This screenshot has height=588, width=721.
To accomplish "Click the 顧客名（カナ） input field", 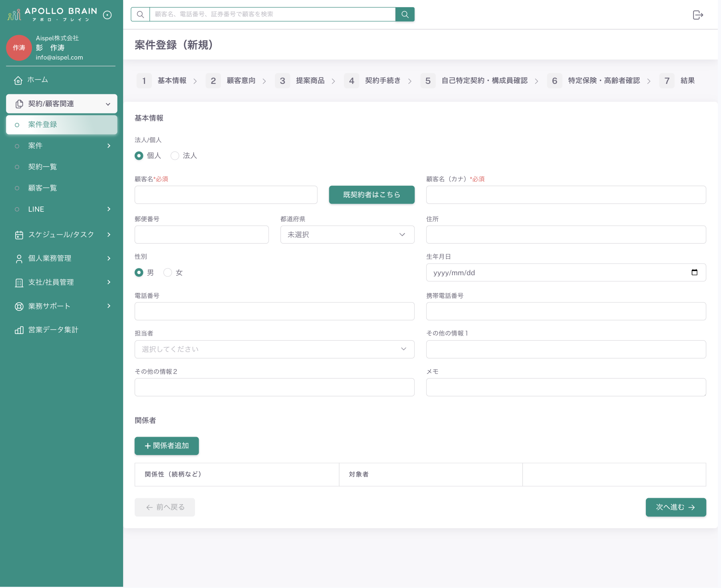I will pyautogui.click(x=566, y=195).
